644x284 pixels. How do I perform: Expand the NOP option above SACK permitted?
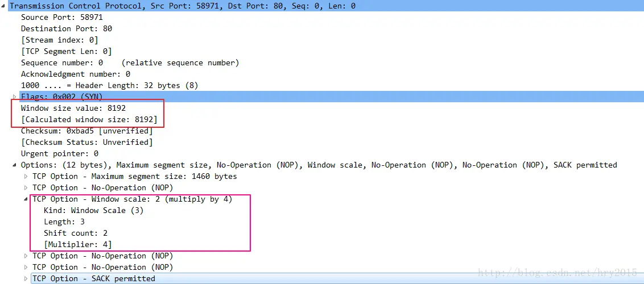(26, 267)
